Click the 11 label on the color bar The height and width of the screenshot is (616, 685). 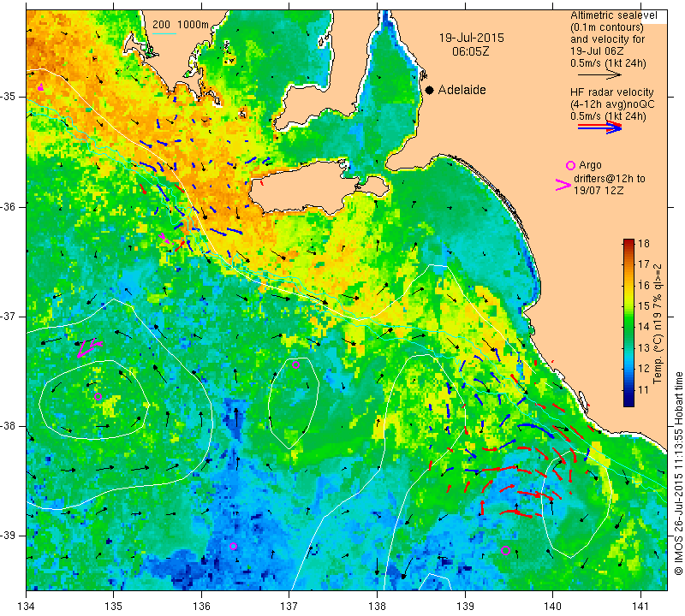(644, 389)
